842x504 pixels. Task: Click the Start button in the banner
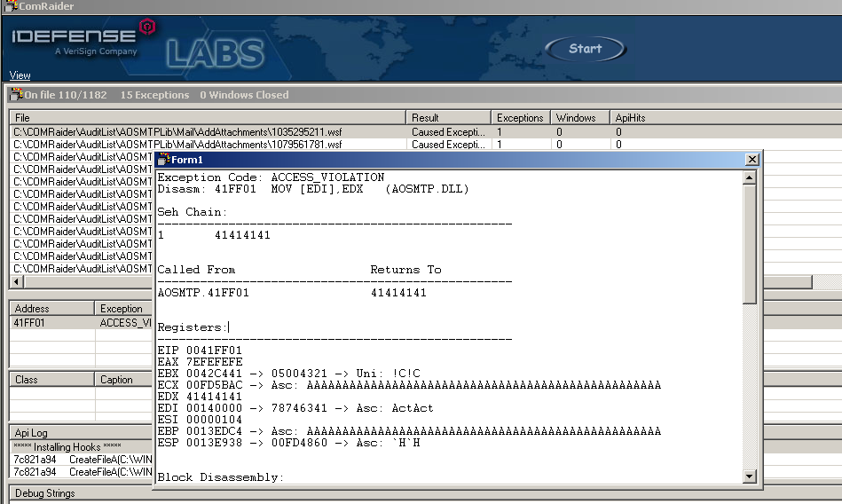[585, 50]
